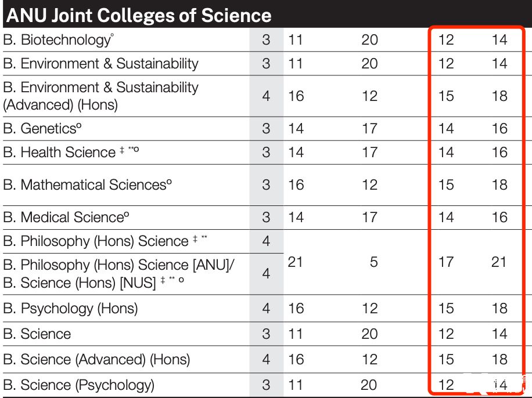This screenshot has height=398, width=532.
Task: Click the ANU Joint Colleges of Science header
Action: click(138, 16)
